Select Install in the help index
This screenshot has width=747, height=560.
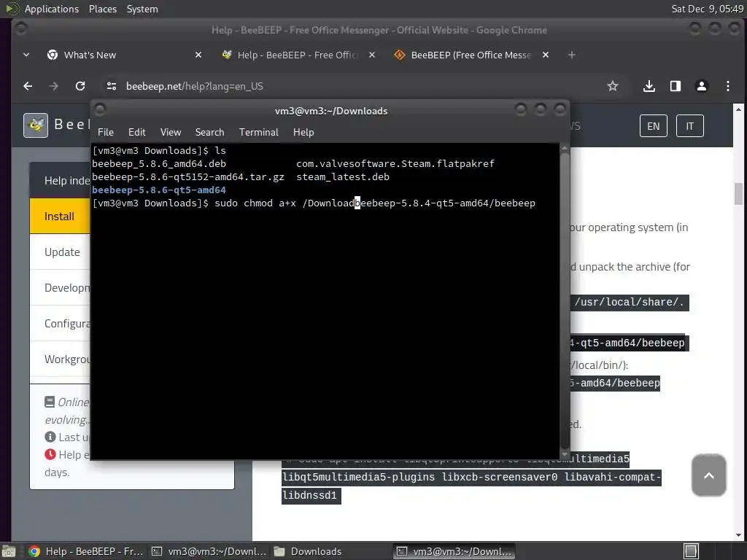60,216
